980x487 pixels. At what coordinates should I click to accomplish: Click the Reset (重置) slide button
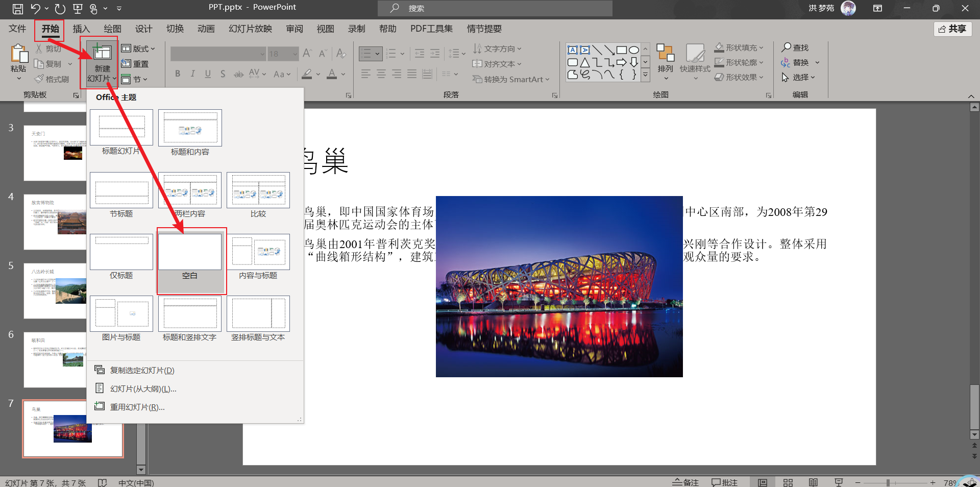click(135, 64)
